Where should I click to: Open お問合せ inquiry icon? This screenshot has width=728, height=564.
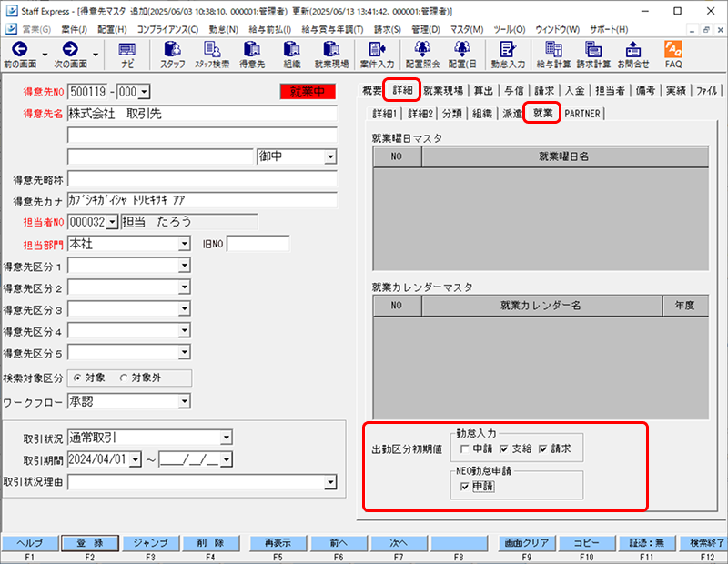(633, 55)
